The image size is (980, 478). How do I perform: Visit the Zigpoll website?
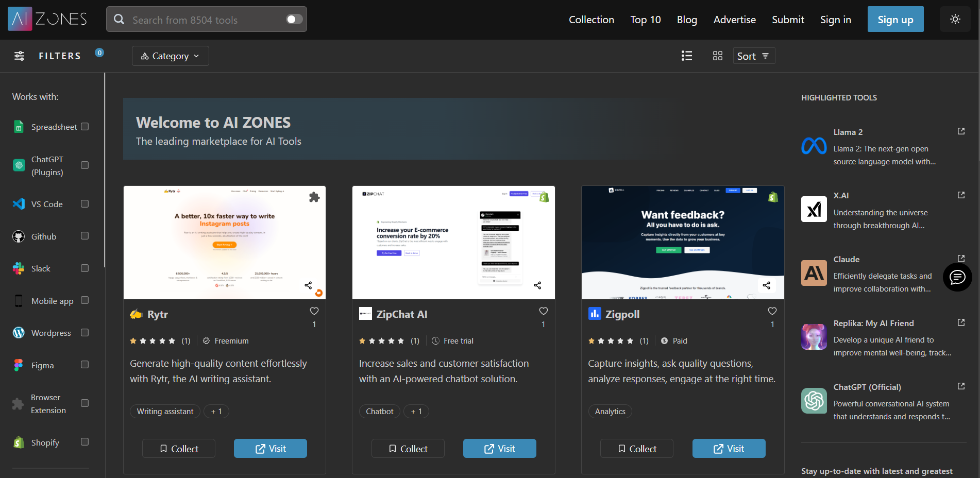[729, 449]
